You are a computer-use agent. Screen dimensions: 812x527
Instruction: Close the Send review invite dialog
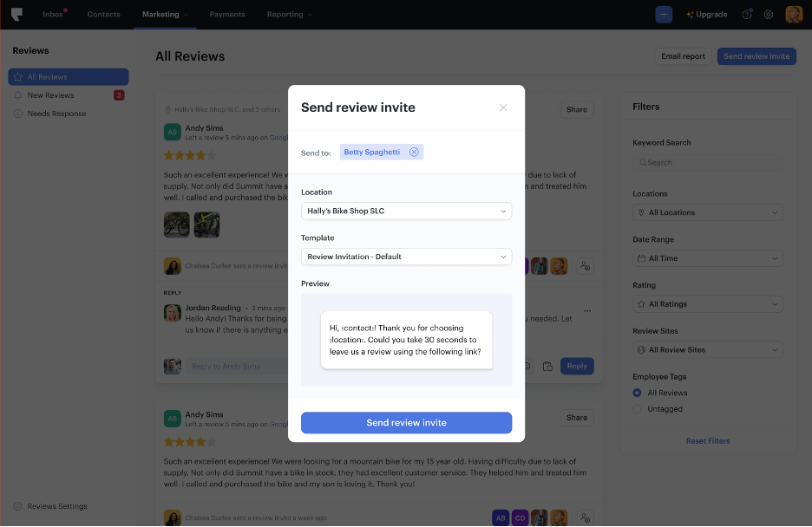503,107
